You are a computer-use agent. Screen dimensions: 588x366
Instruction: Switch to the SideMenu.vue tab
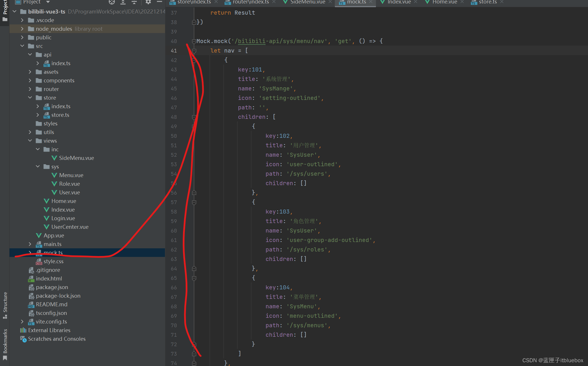click(307, 2)
